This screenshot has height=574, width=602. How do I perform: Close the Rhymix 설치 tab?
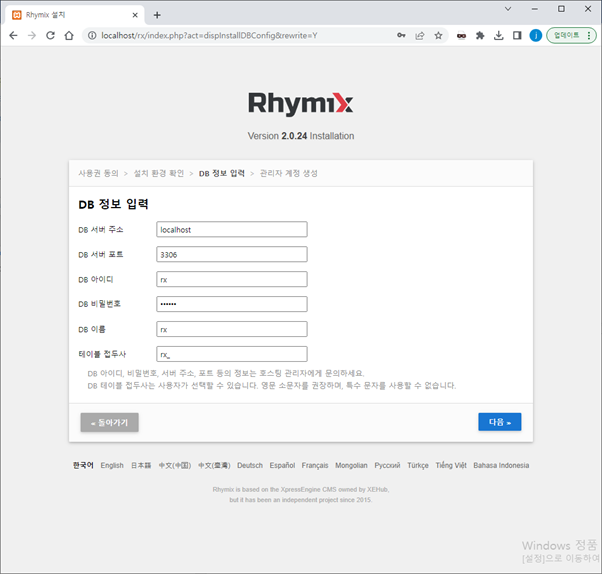click(135, 15)
